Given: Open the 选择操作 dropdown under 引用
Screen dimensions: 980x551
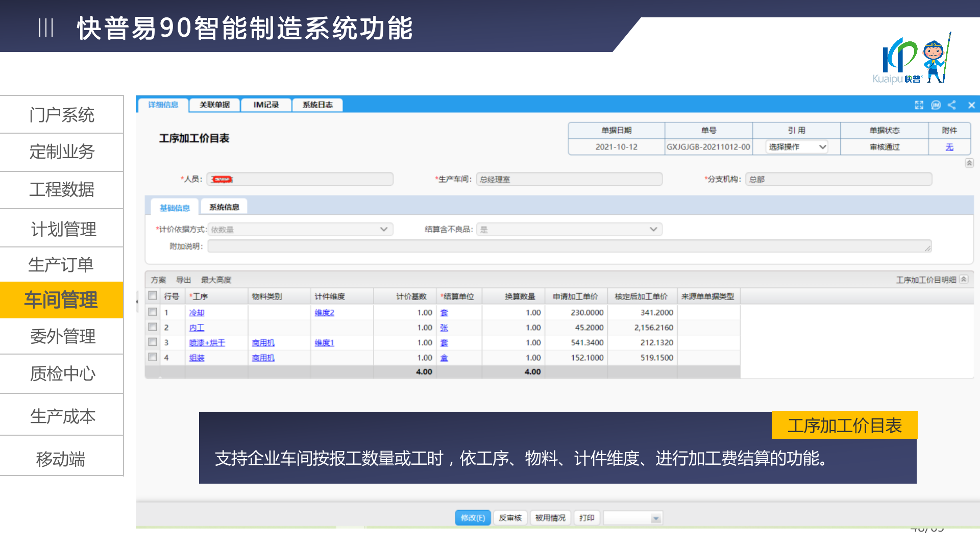Looking at the screenshot, I should (796, 147).
